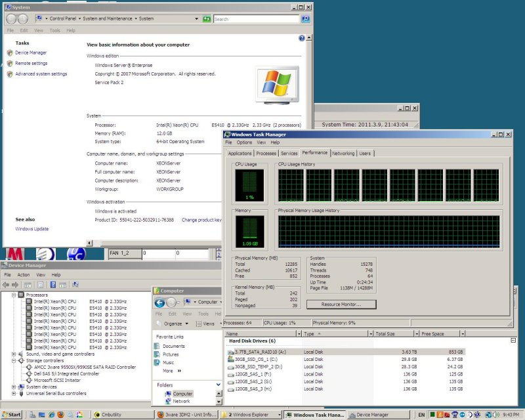Click the Pictures icon in Favorite Links
This screenshot has width=525, height=420.
coord(157,354)
